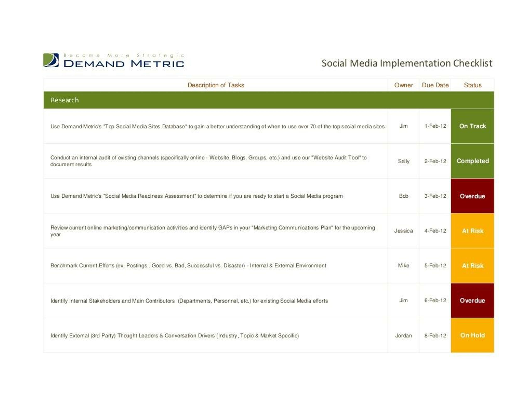Viewport: 532px width, 411px height.
Task: Click owner Jessica
Action: (404, 231)
